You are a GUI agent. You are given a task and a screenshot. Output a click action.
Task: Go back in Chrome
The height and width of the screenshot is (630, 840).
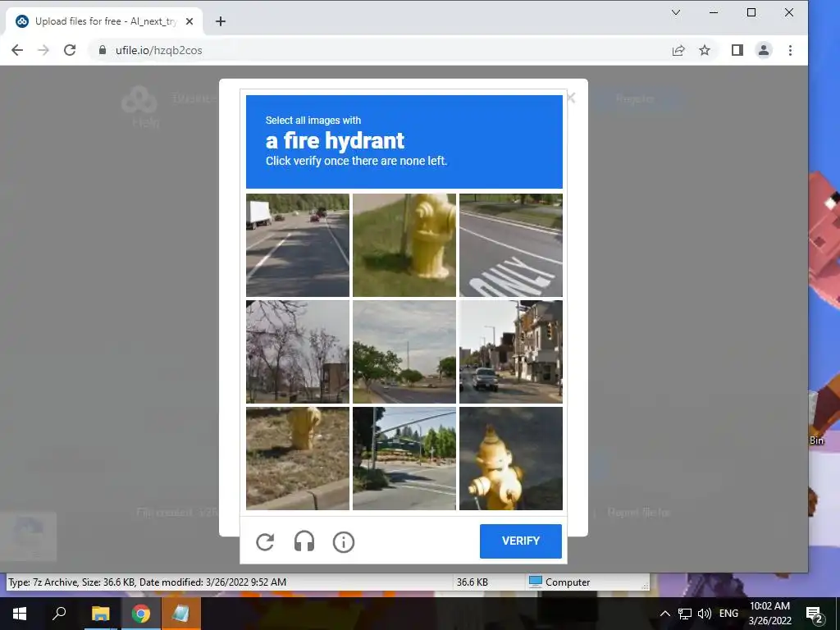17,50
